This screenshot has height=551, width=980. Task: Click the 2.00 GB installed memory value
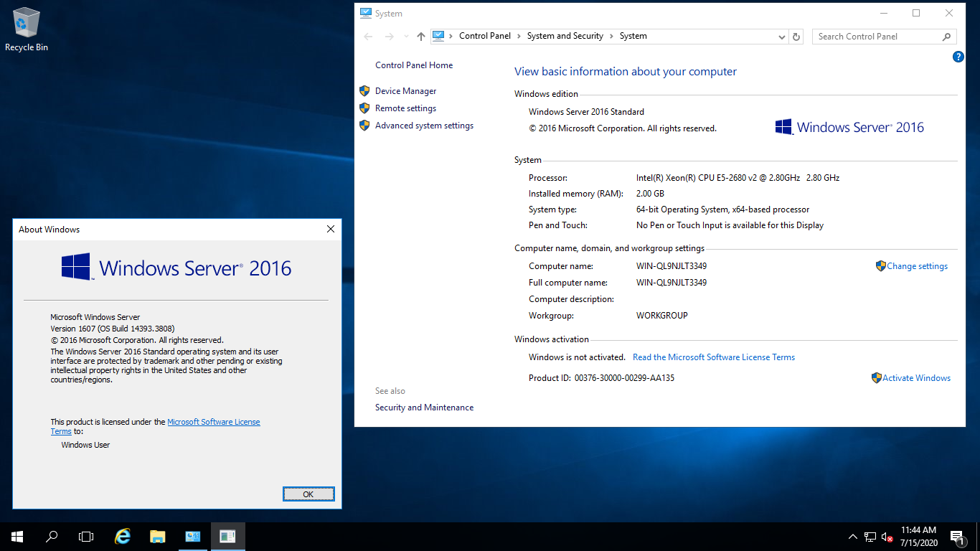pyautogui.click(x=650, y=194)
